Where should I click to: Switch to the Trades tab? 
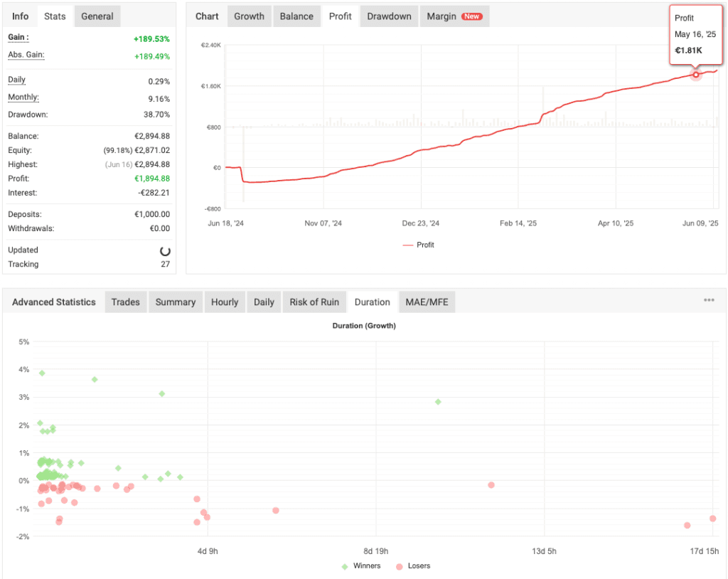pyautogui.click(x=125, y=302)
